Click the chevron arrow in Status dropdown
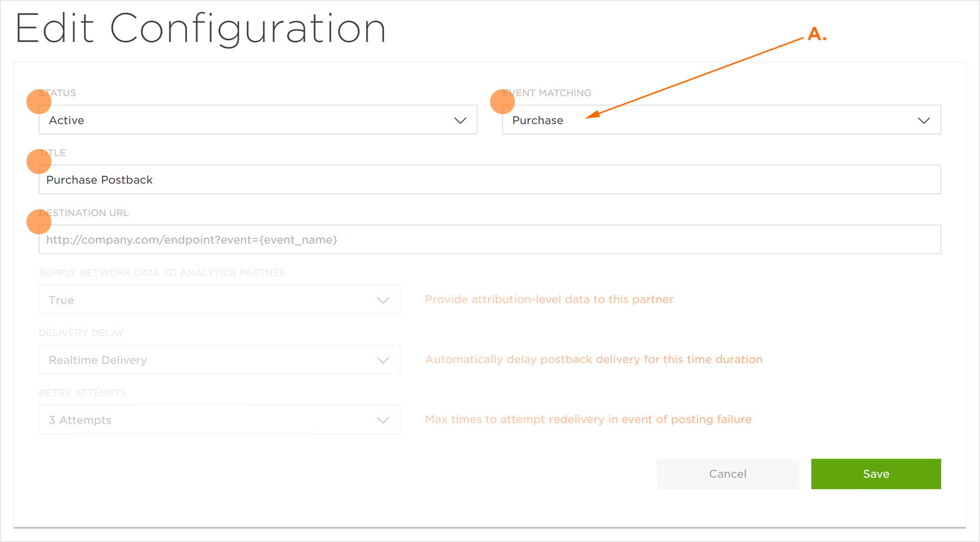 point(460,121)
